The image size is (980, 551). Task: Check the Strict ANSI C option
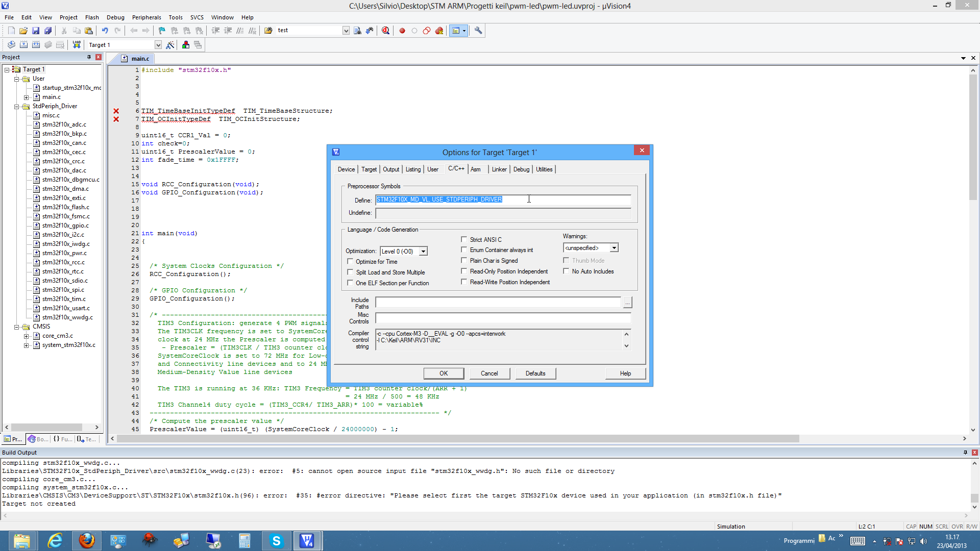pyautogui.click(x=464, y=239)
